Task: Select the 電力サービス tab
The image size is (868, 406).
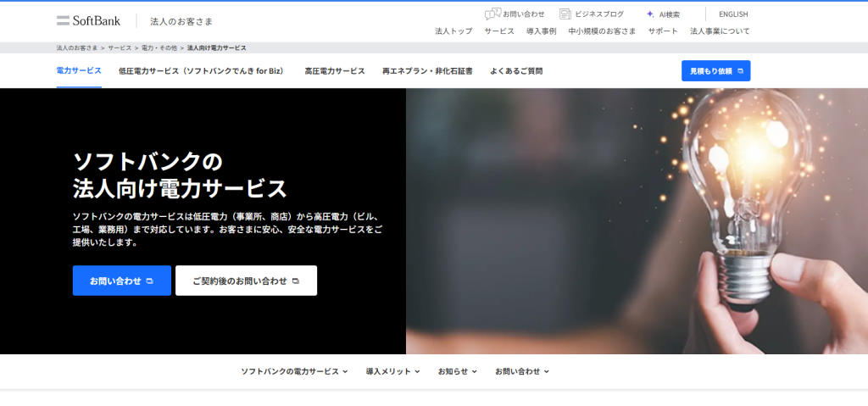Action: tap(79, 70)
